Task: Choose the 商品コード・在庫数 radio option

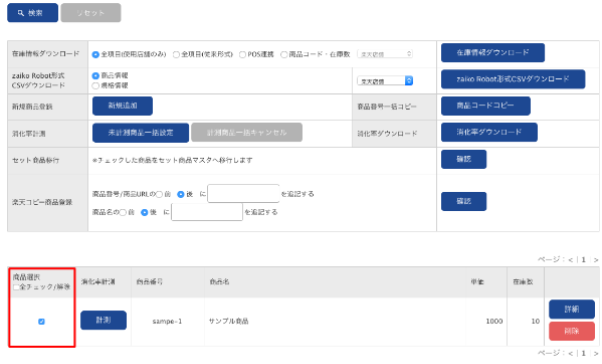Action: pos(284,55)
